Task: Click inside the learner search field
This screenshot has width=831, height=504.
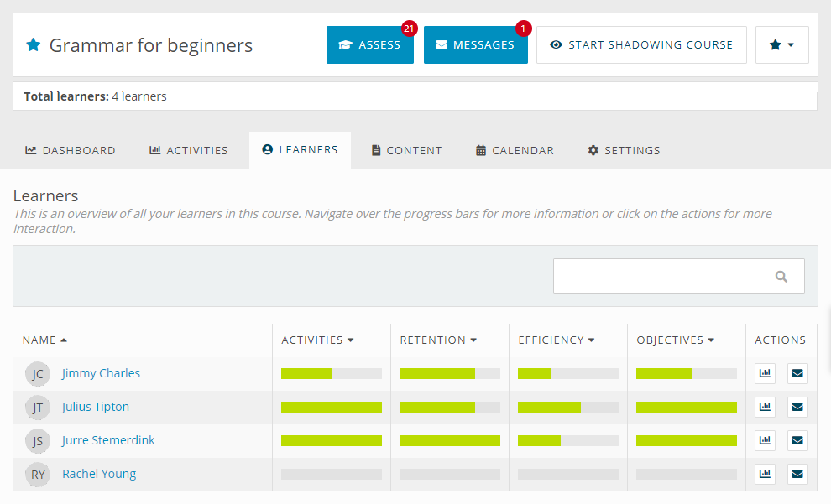Action: point(663,275)
